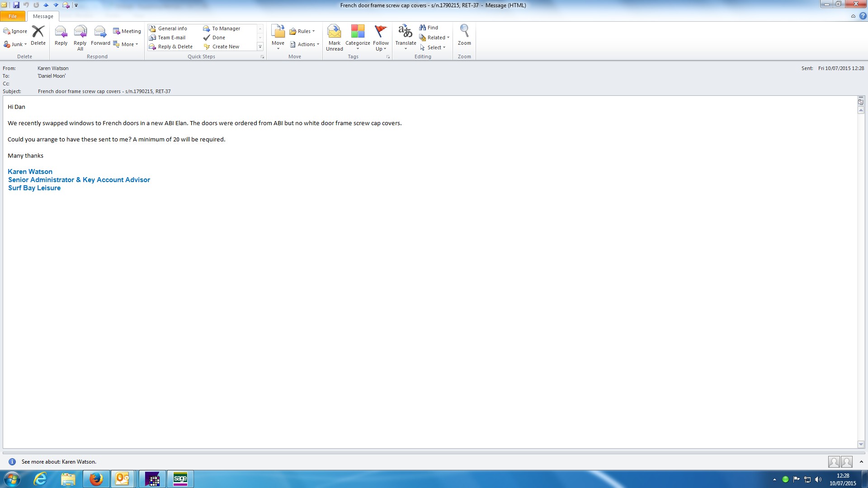Click the Done quick step

(218, 38)
